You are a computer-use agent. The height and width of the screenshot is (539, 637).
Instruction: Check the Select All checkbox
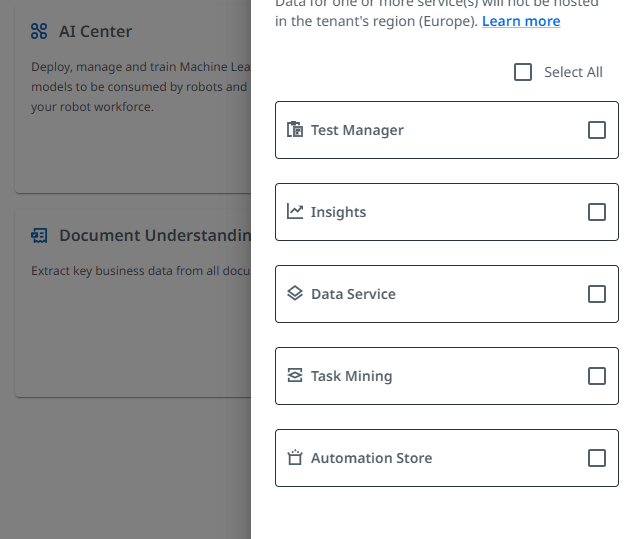pos(523,72)
